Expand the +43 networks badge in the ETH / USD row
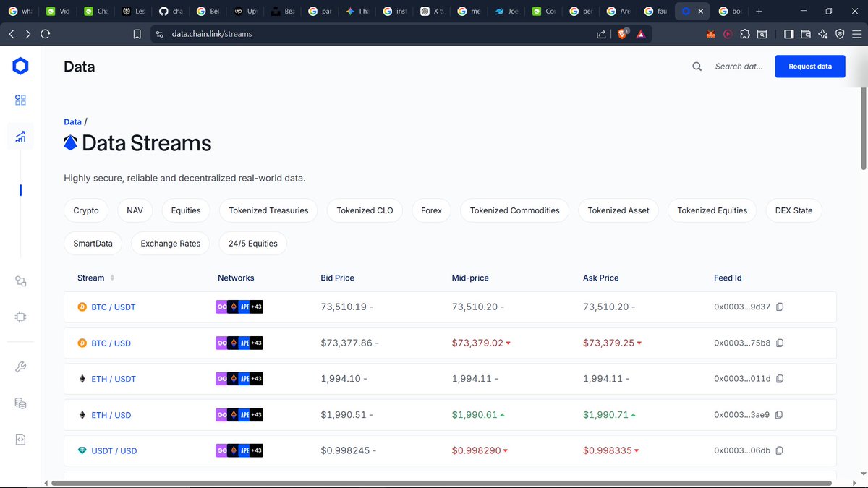Image resolution: width=868 pixels, height=488 pixels. (256, 415)
